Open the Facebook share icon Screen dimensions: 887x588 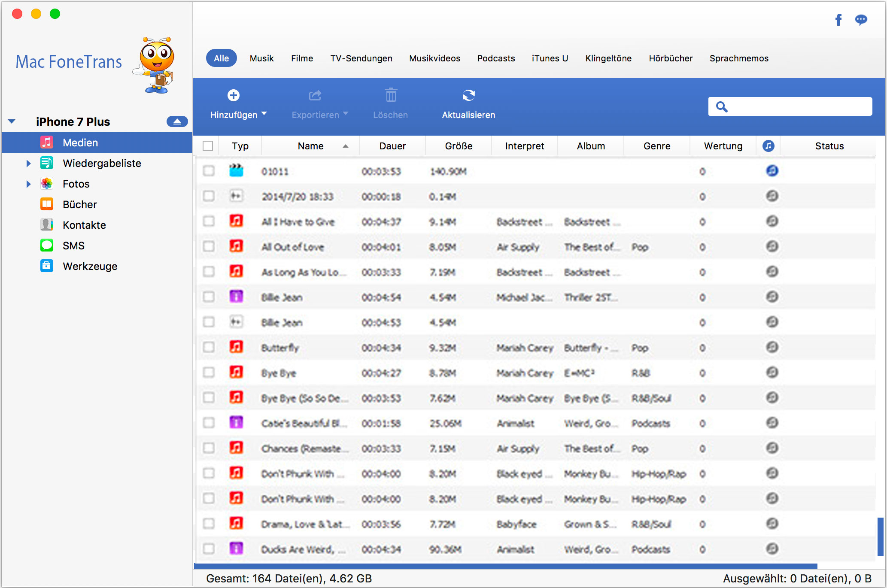pos(838,20)
